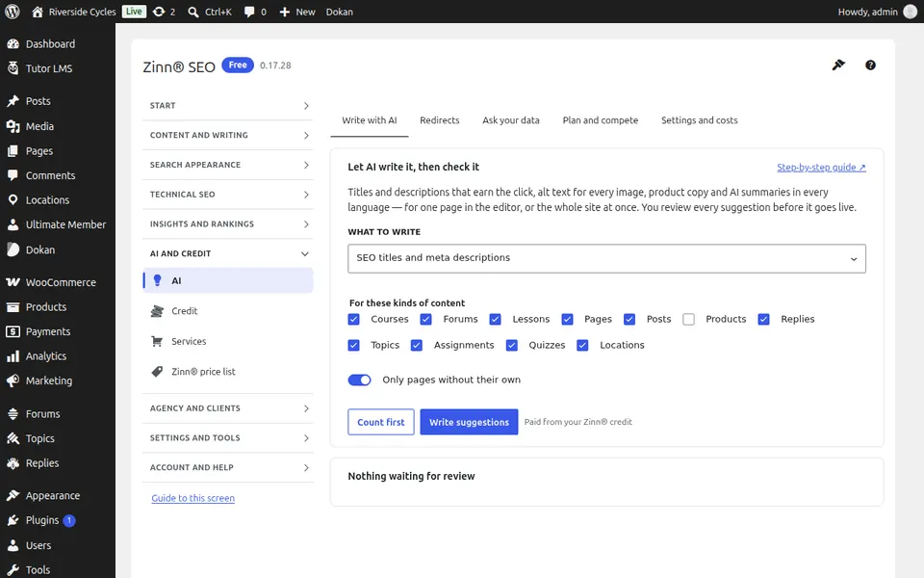Click the Tutor LMS sidebar icon
Viewport: 924px width, 578px height.
point(13,68)
